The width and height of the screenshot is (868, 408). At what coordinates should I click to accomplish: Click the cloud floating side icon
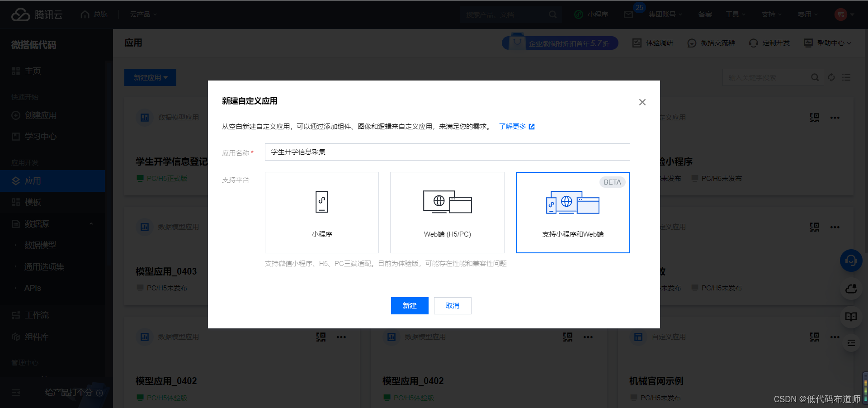[851, 289]
